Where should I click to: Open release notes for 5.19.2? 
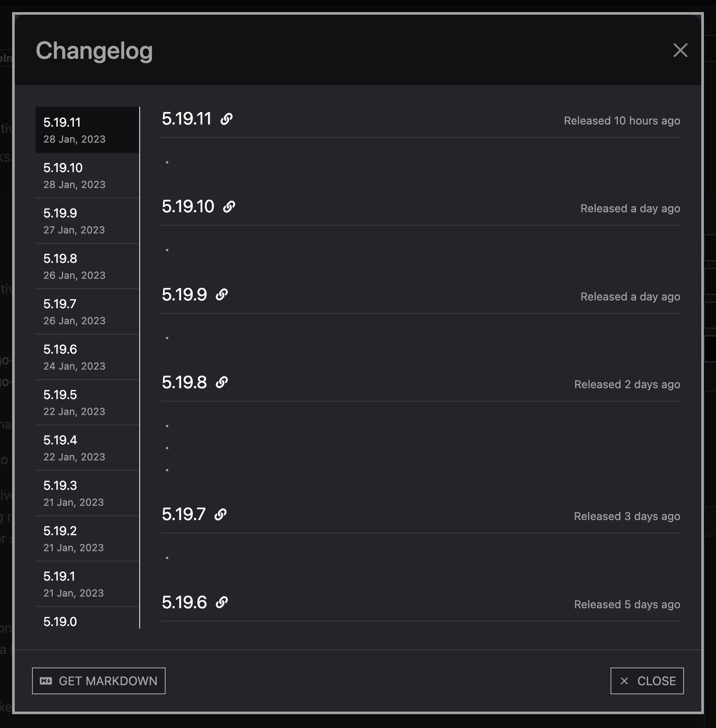[x=86, y=538]
